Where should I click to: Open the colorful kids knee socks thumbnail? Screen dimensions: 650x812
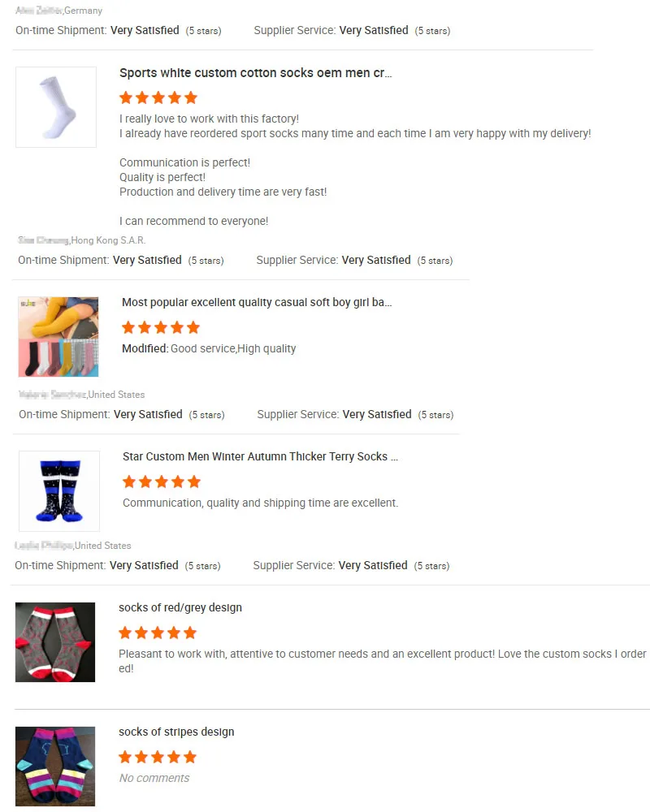pyautogui.click(x=58, y=337)
